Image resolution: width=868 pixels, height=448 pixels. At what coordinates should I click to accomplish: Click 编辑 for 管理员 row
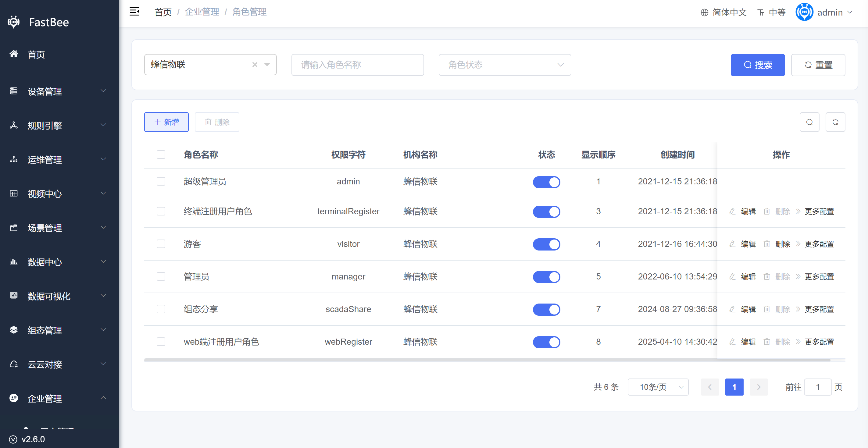tap(748, 276)
